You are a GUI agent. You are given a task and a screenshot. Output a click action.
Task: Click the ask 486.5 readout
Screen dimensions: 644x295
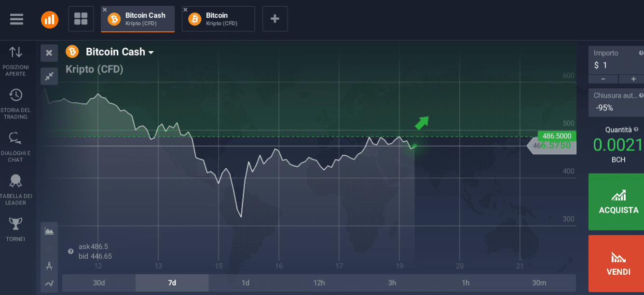(93, 246)
